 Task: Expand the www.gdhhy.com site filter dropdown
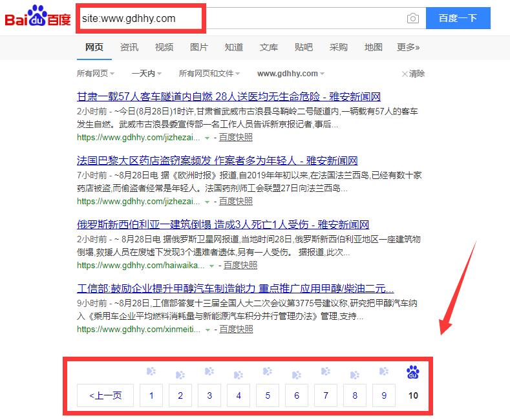(x=291, y=74)
